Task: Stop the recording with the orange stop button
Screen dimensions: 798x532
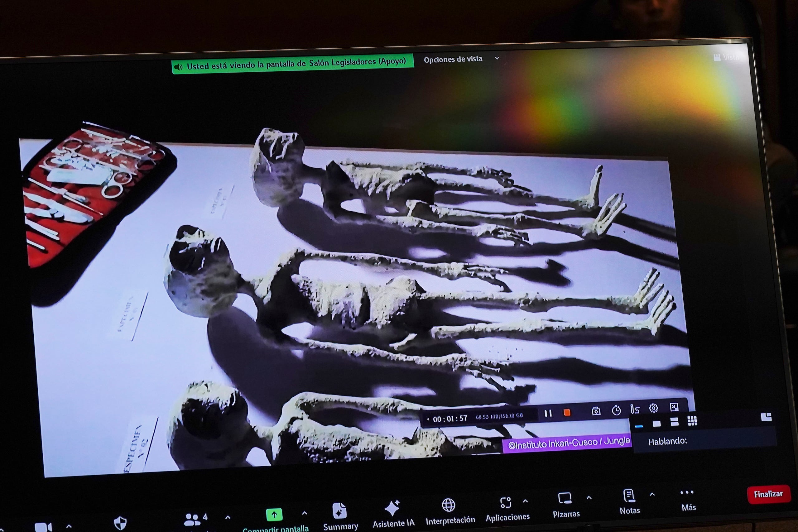Action: point(567,413)
